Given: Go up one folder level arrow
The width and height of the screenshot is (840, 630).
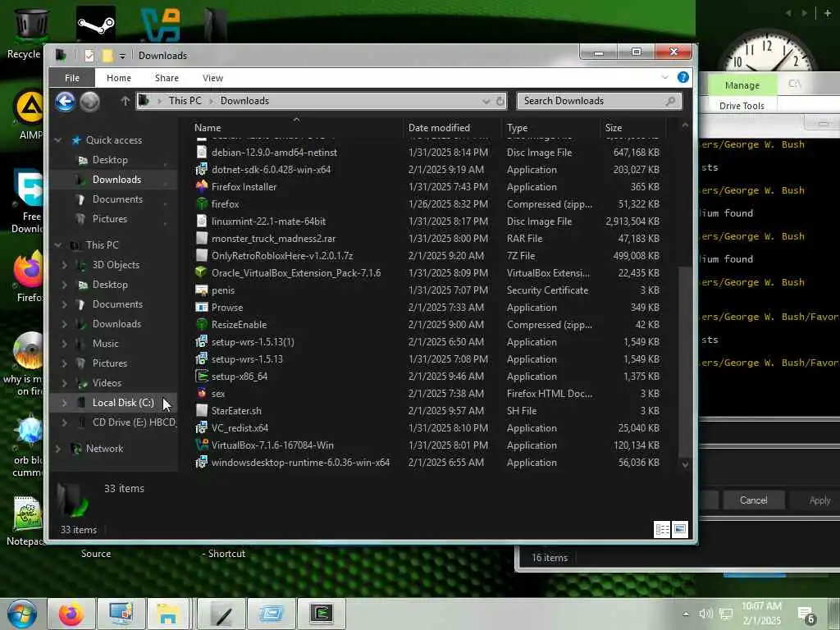Looking at the screenshot, I should click(x=125, y=101).
